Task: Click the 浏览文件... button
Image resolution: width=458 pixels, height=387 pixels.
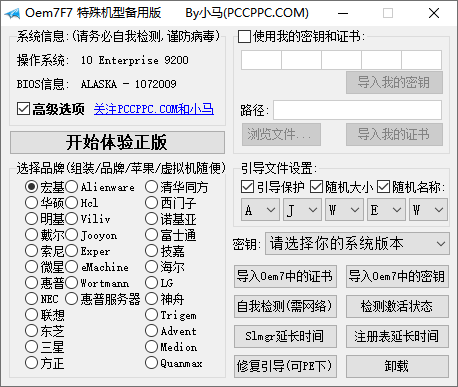Action: [282, 135]
